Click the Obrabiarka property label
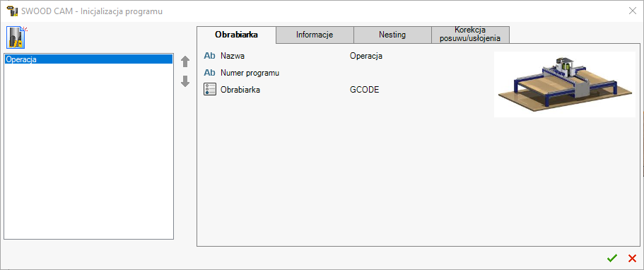Image resolution: width=644 pixels, height=270 pixels. (240, 90)
